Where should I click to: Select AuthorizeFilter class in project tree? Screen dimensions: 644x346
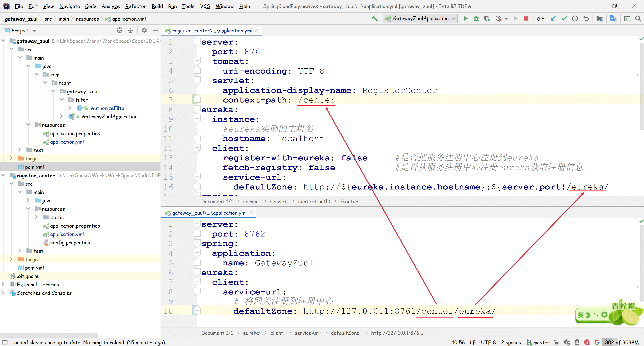[109, 108]
